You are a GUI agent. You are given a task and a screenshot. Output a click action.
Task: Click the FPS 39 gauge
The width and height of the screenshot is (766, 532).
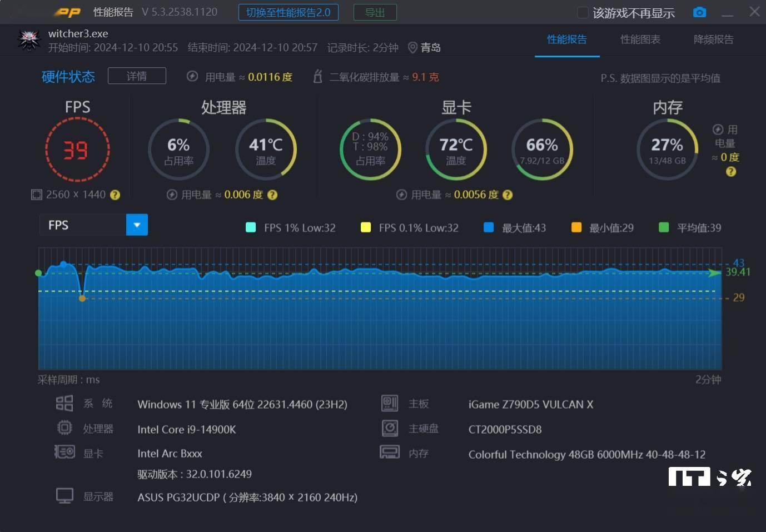[77, 150]
